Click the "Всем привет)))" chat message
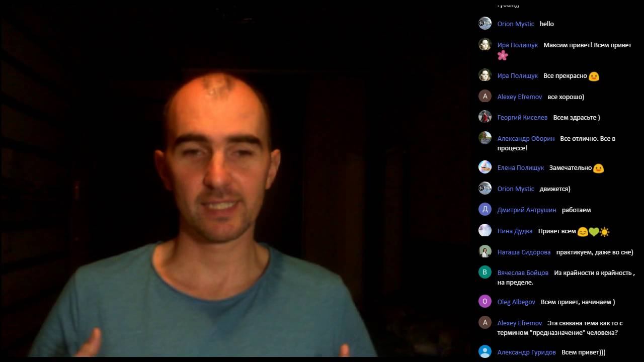The image size is (644, 362). tap(584, 352)
